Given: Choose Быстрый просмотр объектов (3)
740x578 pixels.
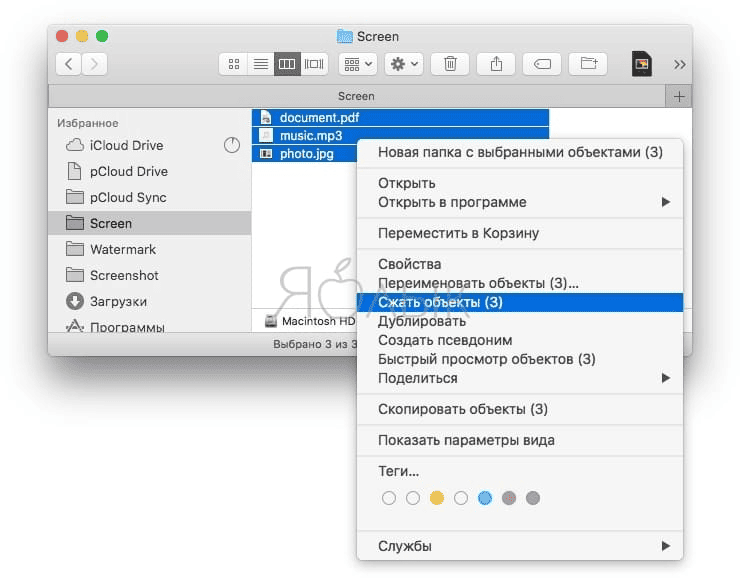Looking at the screenshot, I should [520, 359].
